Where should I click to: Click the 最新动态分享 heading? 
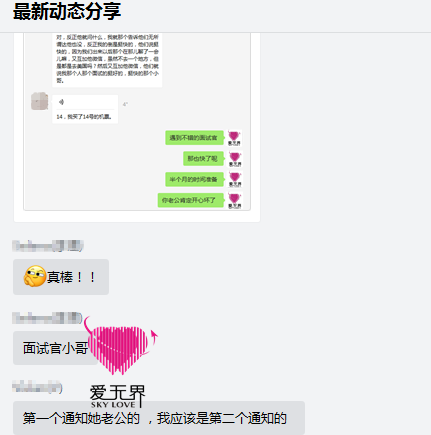click(67, 11)
